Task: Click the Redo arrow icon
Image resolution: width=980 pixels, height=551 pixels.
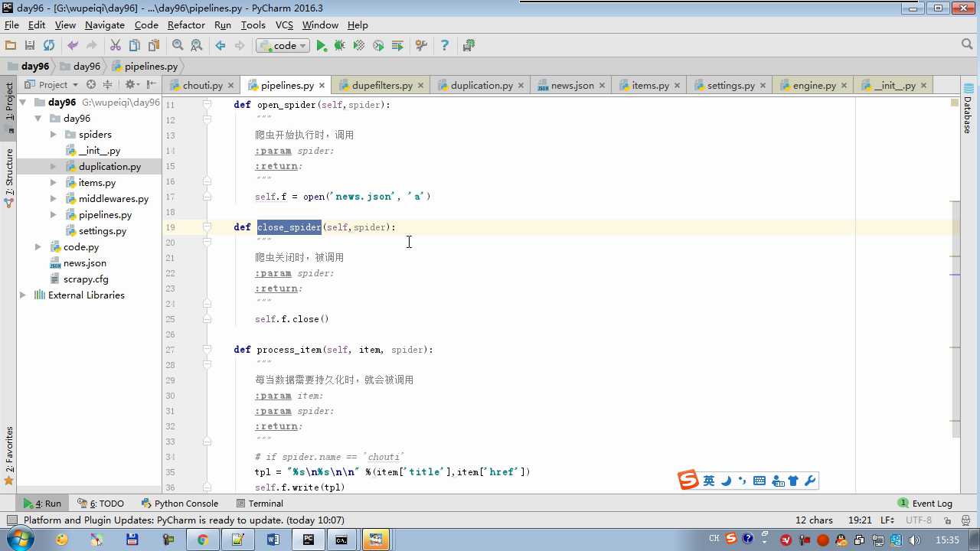Action: (x=92, y=46)
